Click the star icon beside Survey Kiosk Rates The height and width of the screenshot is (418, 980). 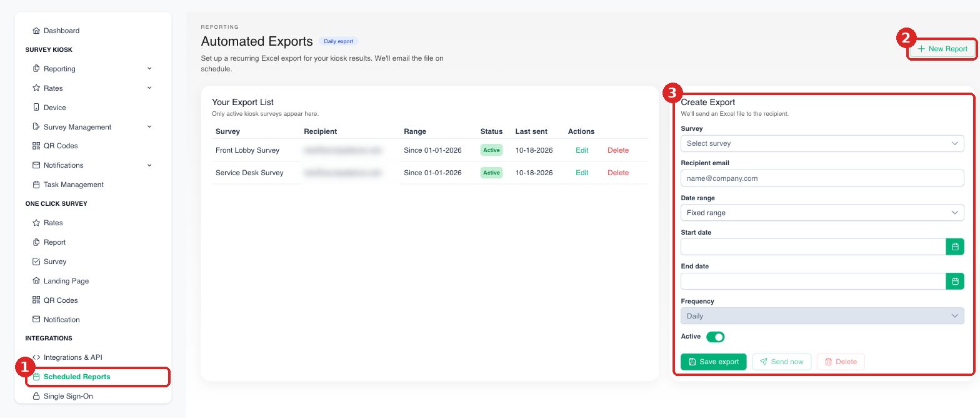(x=36, y=88)
